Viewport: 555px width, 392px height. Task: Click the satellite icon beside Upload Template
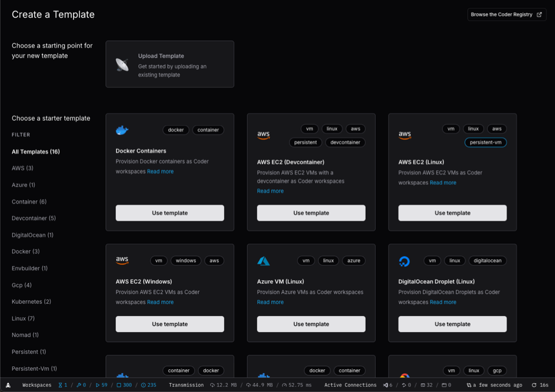[x=121, y=63]
